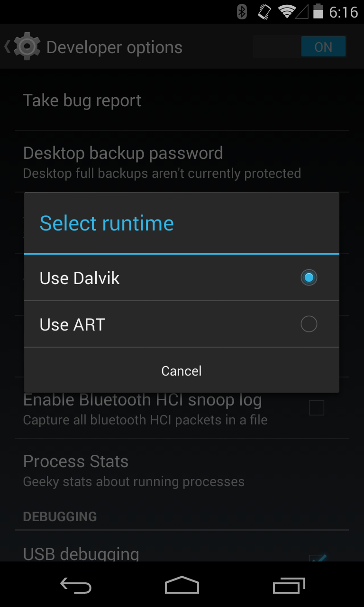Viewport: 364px width, 607px height.
Task: Enable Bluetooth HCI snoop log checkbox
Action: pyautogui.click(x=316, y=408)
